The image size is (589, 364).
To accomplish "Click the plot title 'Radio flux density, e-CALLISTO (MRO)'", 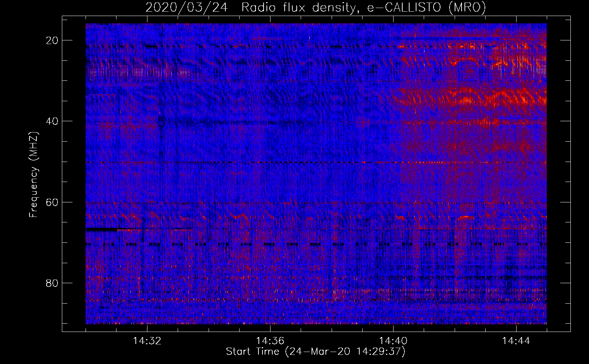I will coord(364,7).
